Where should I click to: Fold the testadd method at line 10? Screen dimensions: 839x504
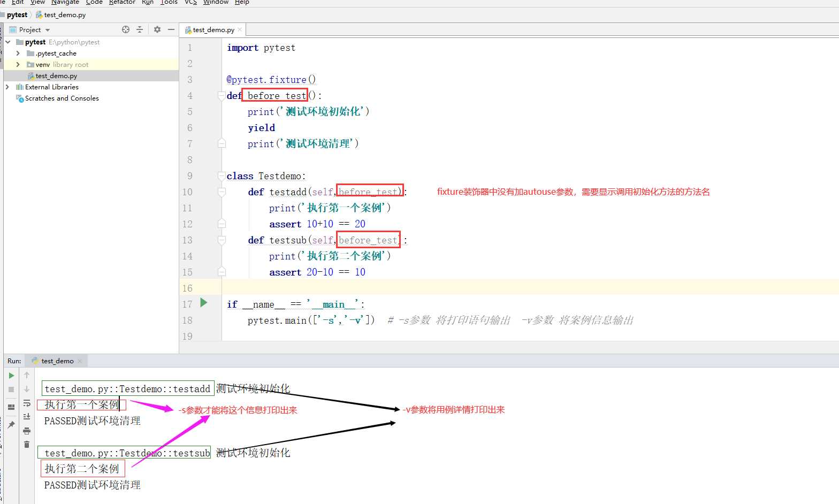[222, 192]
